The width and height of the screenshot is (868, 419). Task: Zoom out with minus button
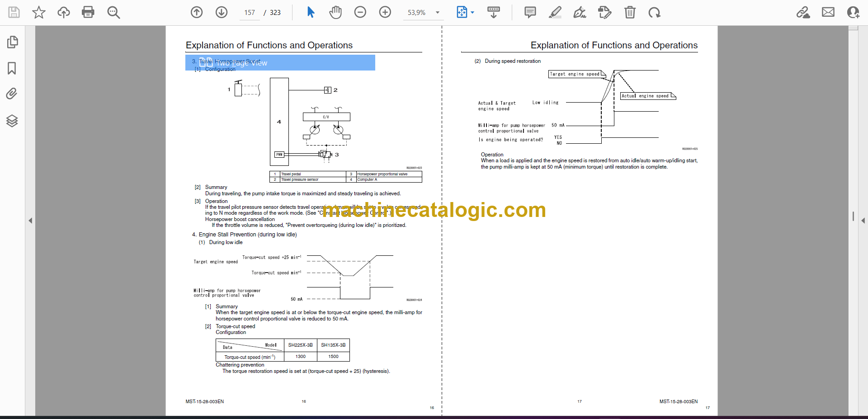[x=360, y=12]
